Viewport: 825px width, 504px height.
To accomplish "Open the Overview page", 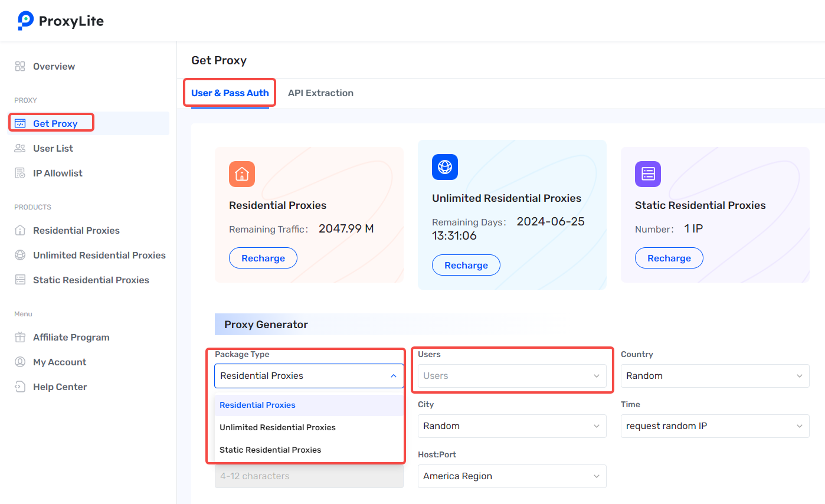I will [x=54, y=66].
